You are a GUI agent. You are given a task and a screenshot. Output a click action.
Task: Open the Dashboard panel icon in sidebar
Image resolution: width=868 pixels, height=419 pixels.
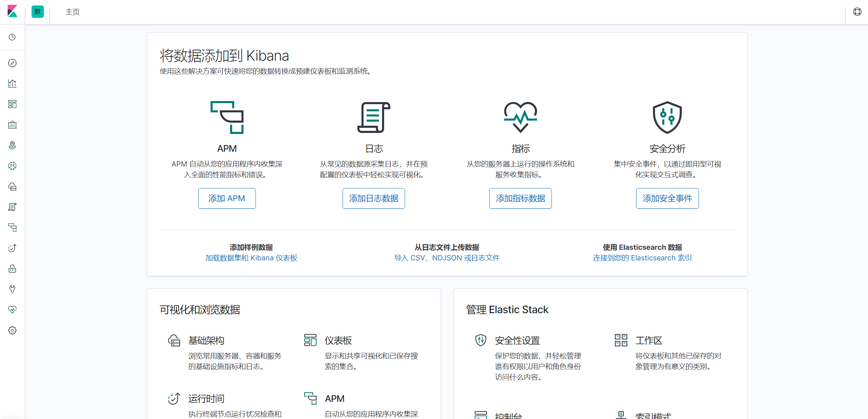click(12, 104)
